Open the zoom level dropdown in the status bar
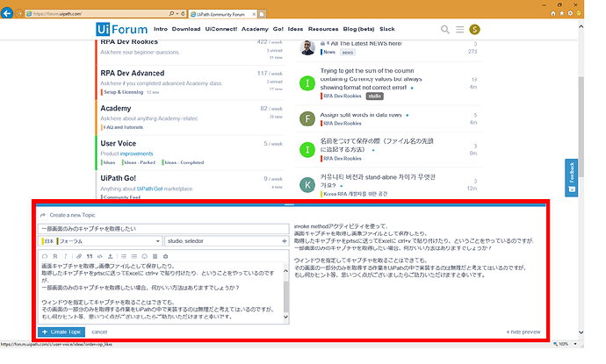This screenshot has height=364, width=606. tap(575, 344)
